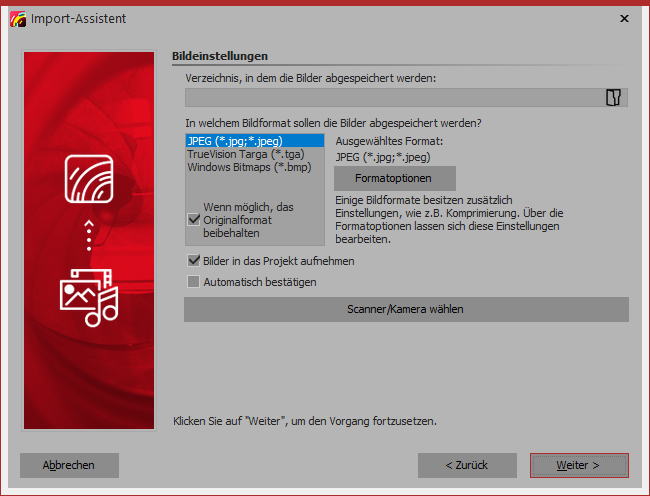Viewport: 650px width, 496px height.
Task: Click the folder browse icon for directory
Action: 614,97
